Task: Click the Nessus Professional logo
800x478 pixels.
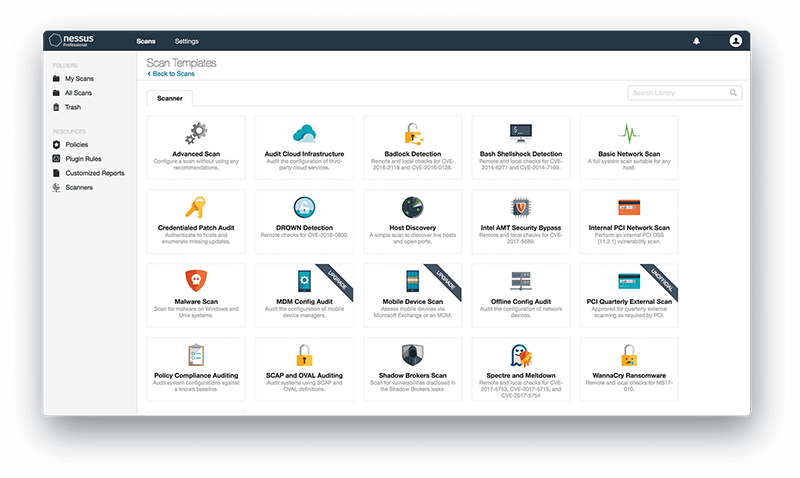Action: (72, 40)
